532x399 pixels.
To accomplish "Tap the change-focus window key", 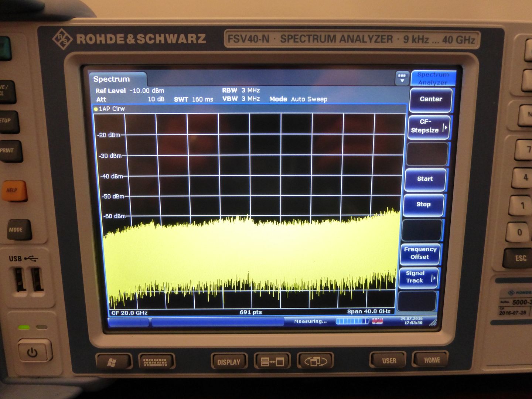I will (315, 361).
